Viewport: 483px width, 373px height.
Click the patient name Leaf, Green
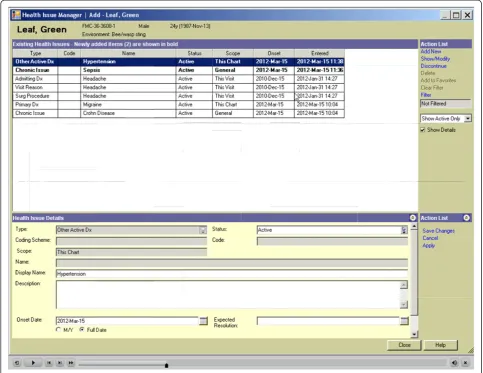click(42, 30)
